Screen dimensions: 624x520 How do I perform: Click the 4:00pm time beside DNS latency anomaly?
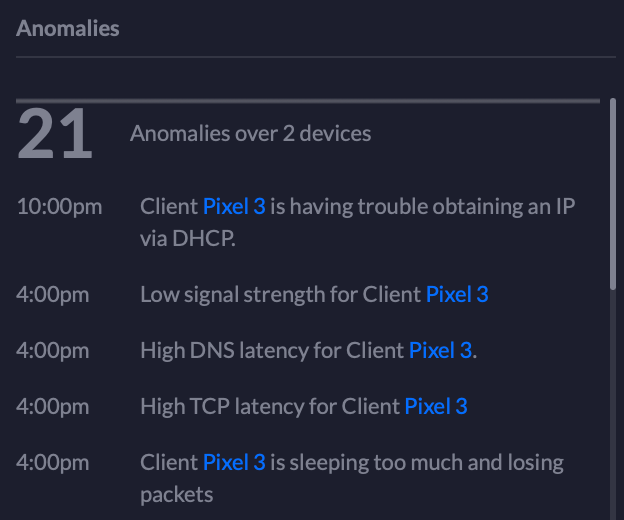(52, 350)
